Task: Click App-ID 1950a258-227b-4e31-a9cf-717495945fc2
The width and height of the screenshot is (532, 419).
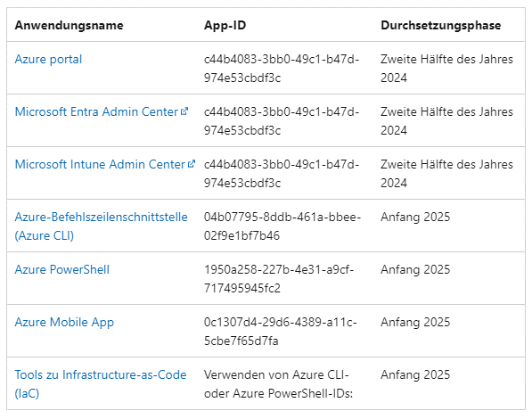Action: coord(279,279)
